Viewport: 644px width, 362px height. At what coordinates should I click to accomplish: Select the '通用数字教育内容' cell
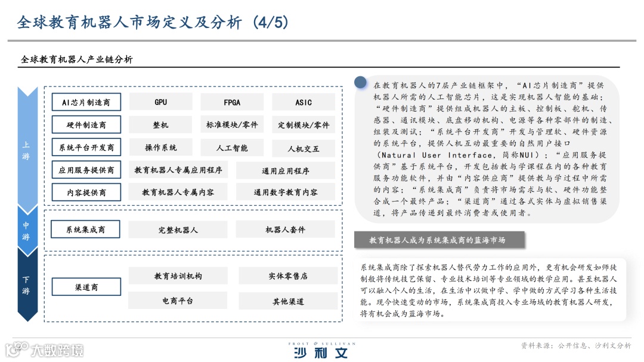(x=286, y=192)
